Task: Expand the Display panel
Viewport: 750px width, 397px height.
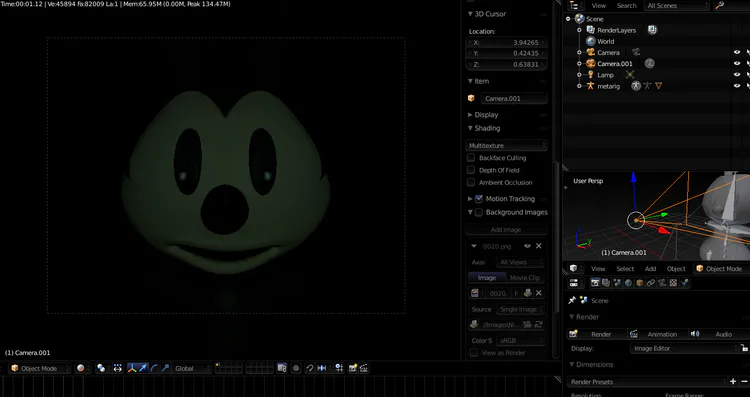Action: click(470, 115)
